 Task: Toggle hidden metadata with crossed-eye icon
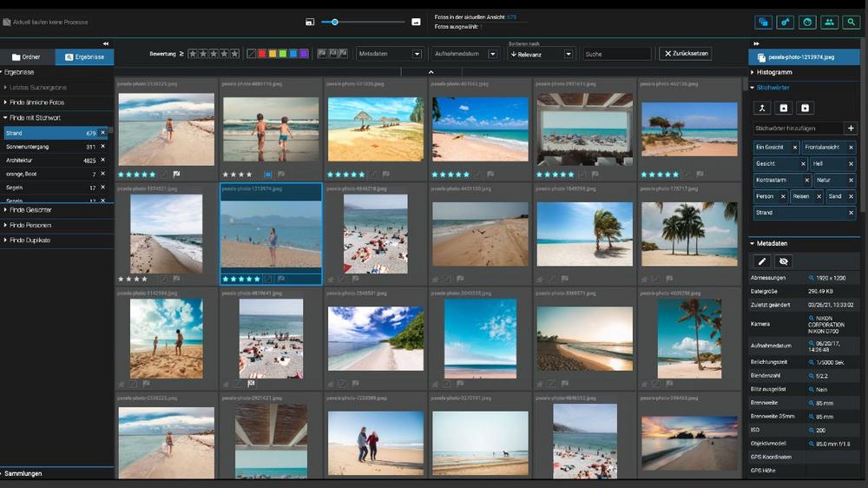tap(784, 260)
